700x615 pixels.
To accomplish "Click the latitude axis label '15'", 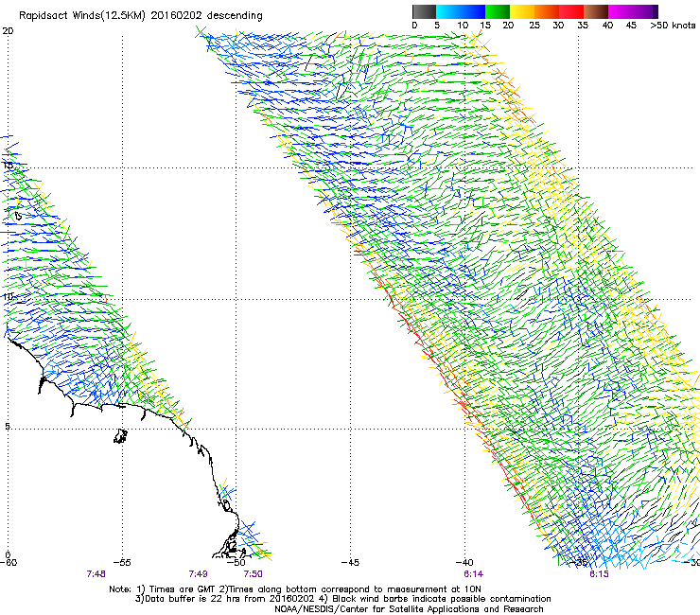I will coord(8,166).
